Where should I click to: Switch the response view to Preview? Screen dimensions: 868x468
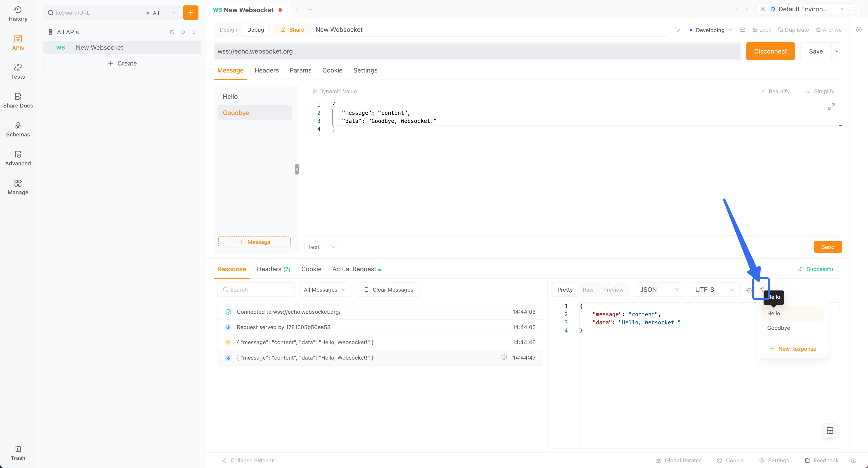coord(613,290)
